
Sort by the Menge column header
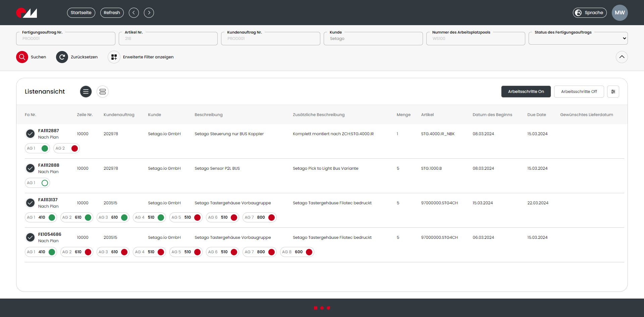(x=404, y=115)
